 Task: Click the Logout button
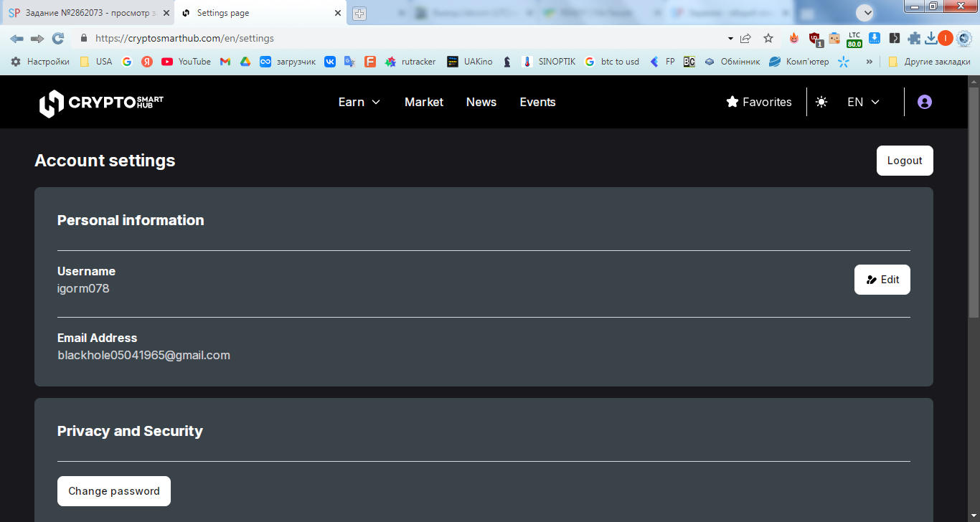coord(905,161)
